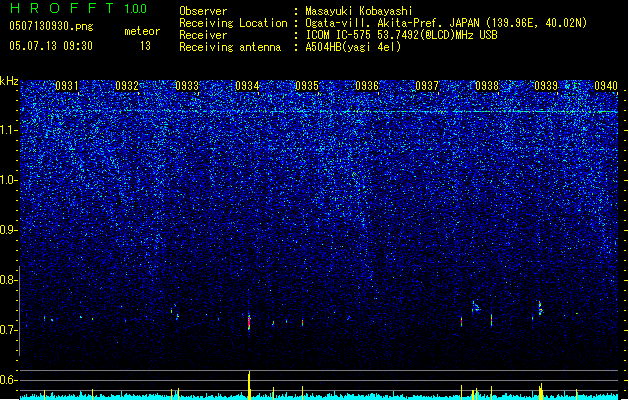The height and width of the screenshot is (400, 629).
Task: Click the antenna text A504HB(yagi 4el)
Action: coord(353,47)
